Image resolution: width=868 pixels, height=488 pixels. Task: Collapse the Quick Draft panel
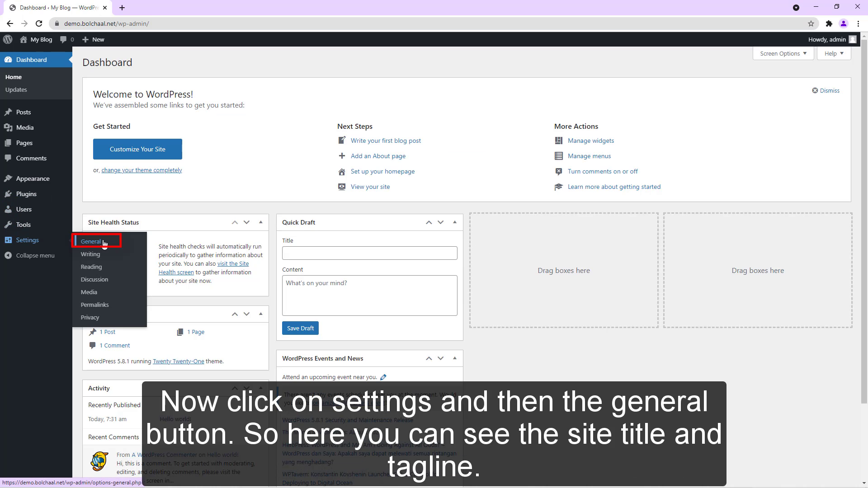[455, 222]
